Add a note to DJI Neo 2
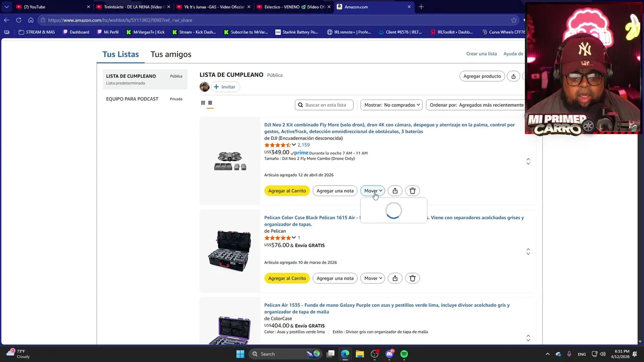The width and height of the screenshot is (644, 362). [335, 191]
